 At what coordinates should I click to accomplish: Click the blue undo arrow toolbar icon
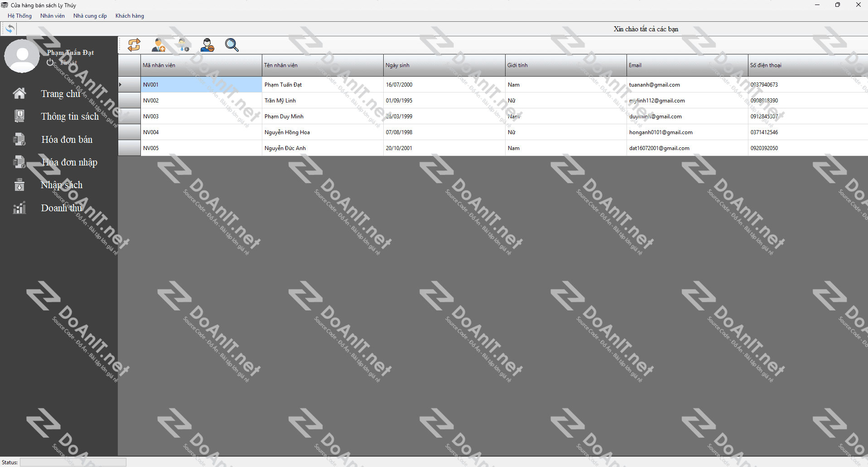coord(10,29)
